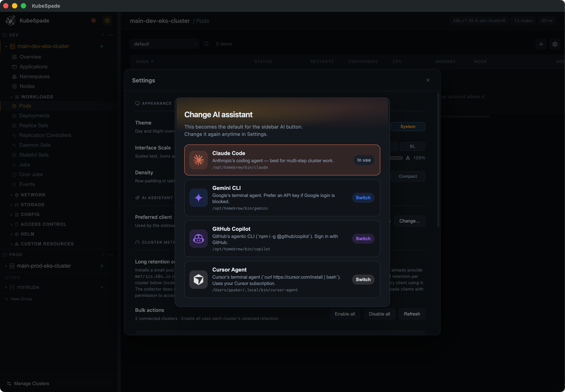The height and width of the screenshot is (392, 565).
Task: Click the Deployments stack icon
Action: (14, 116)
